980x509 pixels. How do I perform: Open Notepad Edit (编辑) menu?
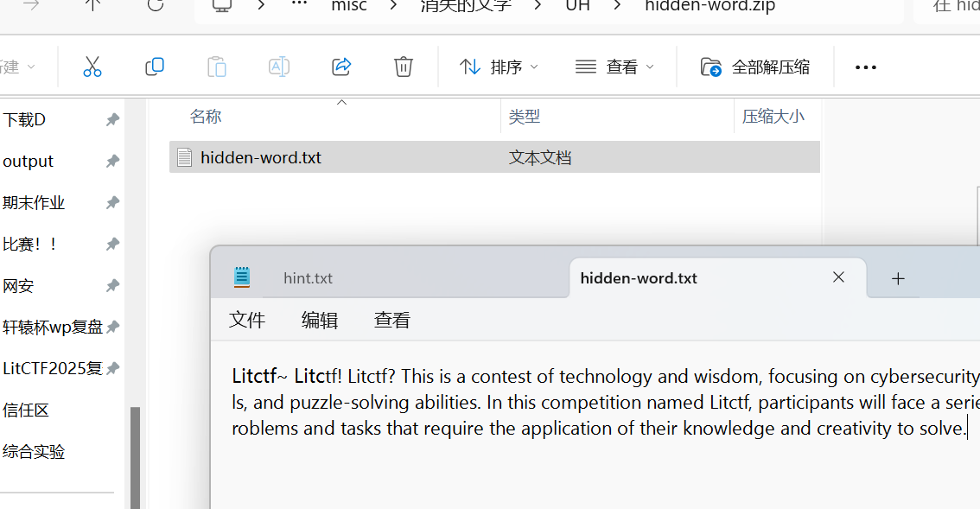pyautogui.click(x=320, y=320)
